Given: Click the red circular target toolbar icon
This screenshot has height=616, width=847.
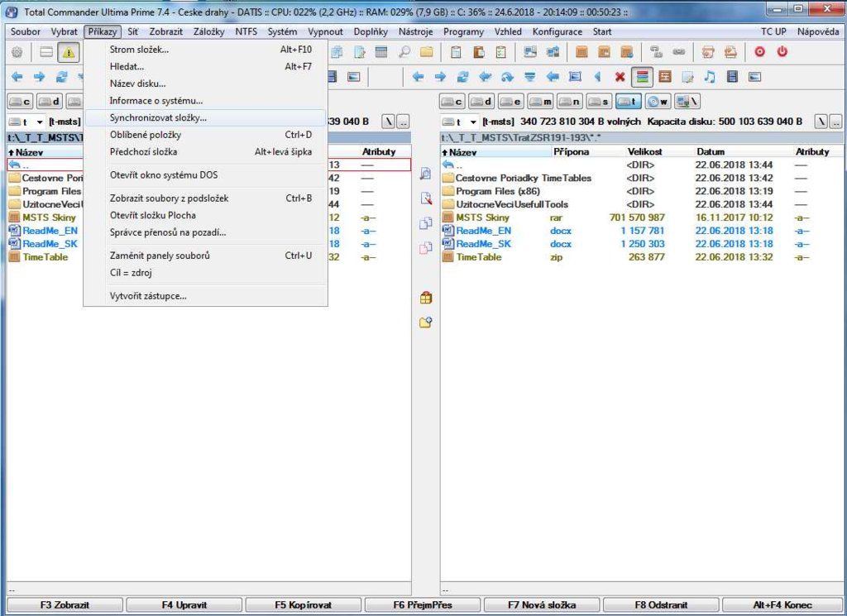Looking at the screenshot, I should [x=759, y=52].
